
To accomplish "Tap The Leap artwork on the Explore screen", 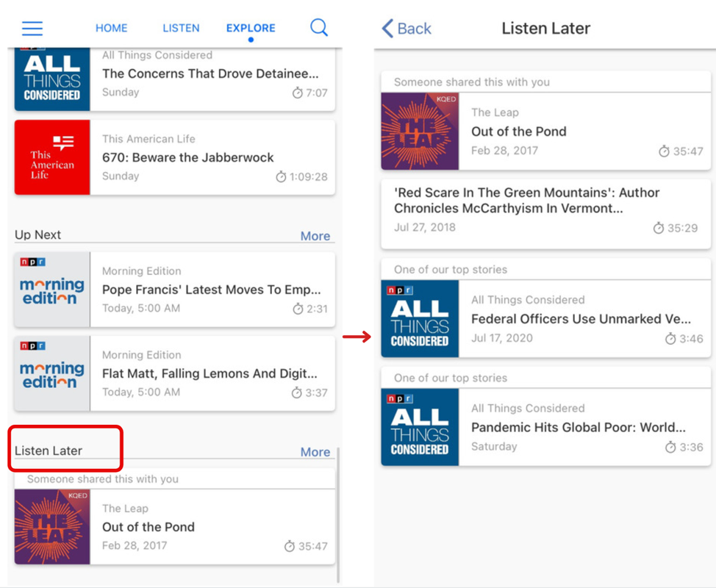I will pos(52,527).
